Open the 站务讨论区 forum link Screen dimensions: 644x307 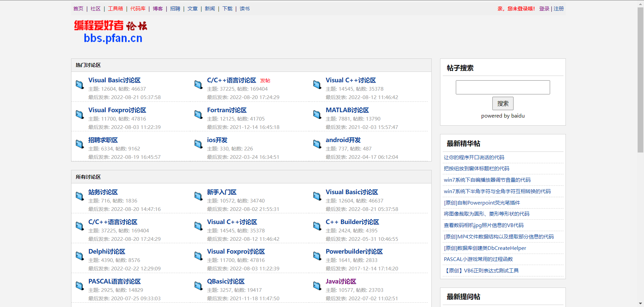(103, 192)
